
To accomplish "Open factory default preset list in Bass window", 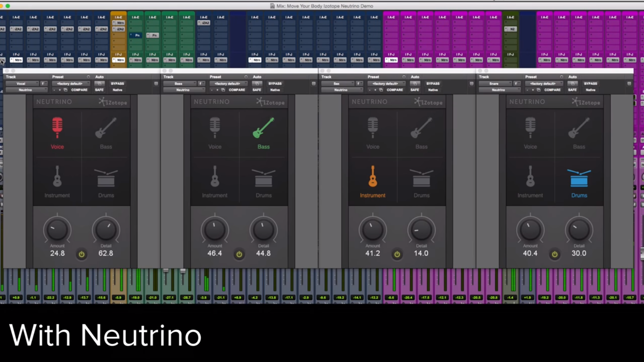I will click(x=228, y=84).
